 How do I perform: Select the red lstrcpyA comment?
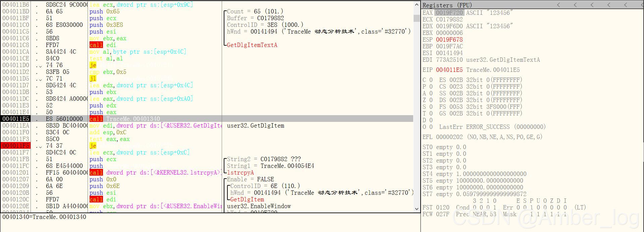pyautogui.click(x=240, y=173)
